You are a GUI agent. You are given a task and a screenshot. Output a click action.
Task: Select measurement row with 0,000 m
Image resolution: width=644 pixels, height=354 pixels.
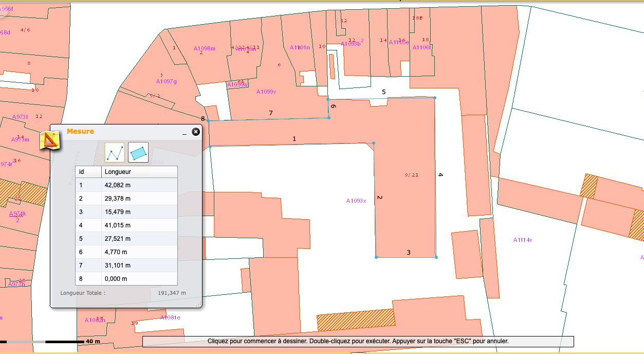point(126,279)
